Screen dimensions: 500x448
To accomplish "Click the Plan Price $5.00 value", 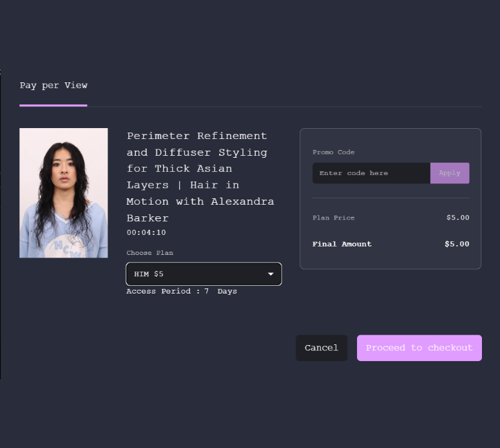I will click(x=457, y=218).
